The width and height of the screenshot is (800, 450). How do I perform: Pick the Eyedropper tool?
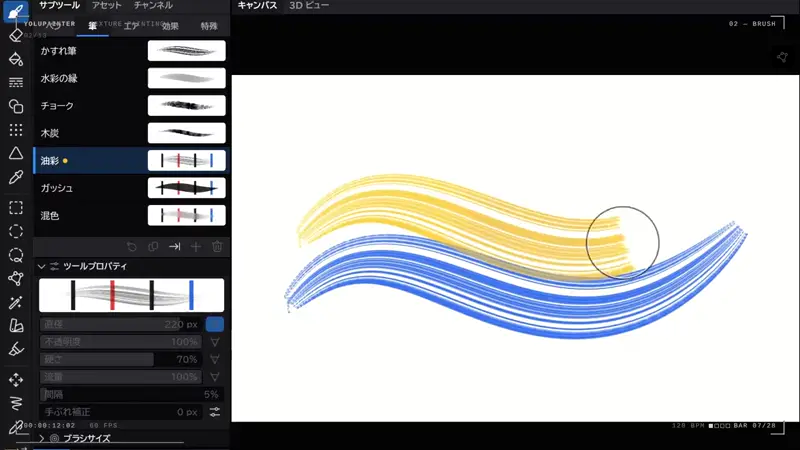pyautogui.click(x=16, y=177)
